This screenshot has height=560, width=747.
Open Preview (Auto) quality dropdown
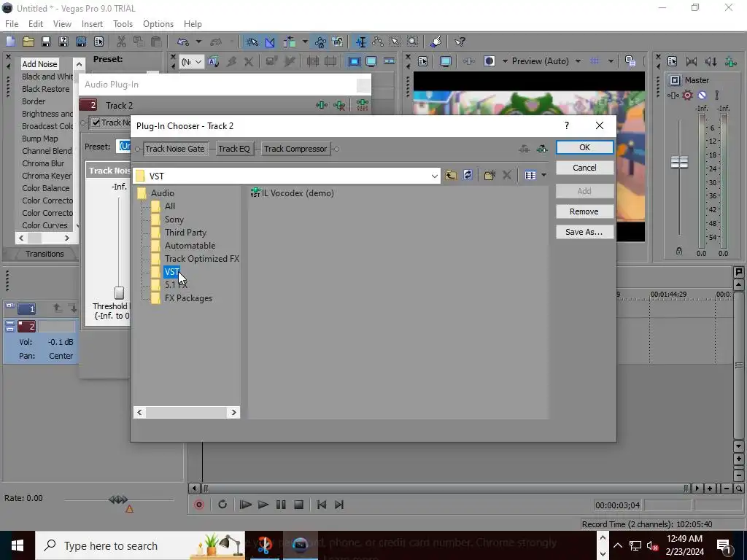(546, 61)
